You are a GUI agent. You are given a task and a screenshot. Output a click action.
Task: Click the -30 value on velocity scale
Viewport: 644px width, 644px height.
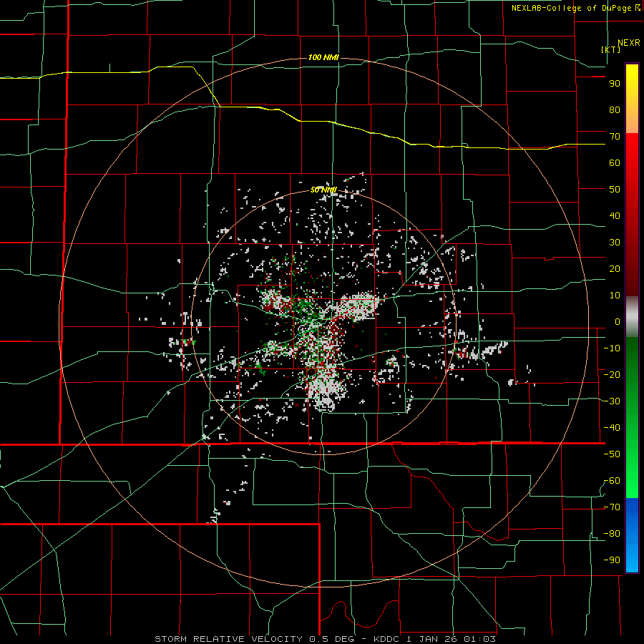pyautogui.click(x=612, y=401)
